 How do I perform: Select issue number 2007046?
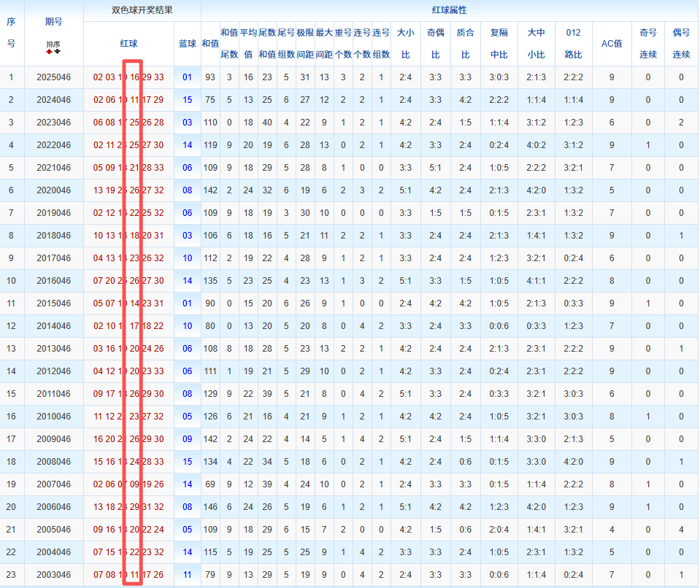[x=53, y=484]
